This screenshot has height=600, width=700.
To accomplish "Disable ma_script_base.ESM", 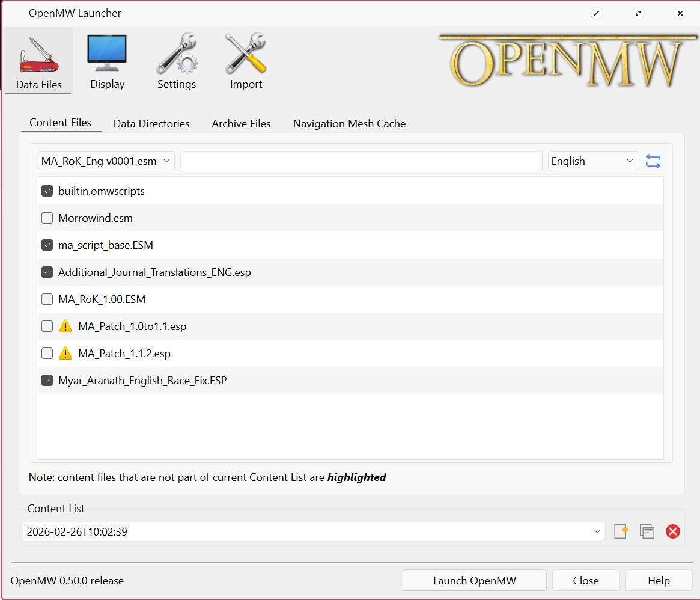I will tap(47, 245).
